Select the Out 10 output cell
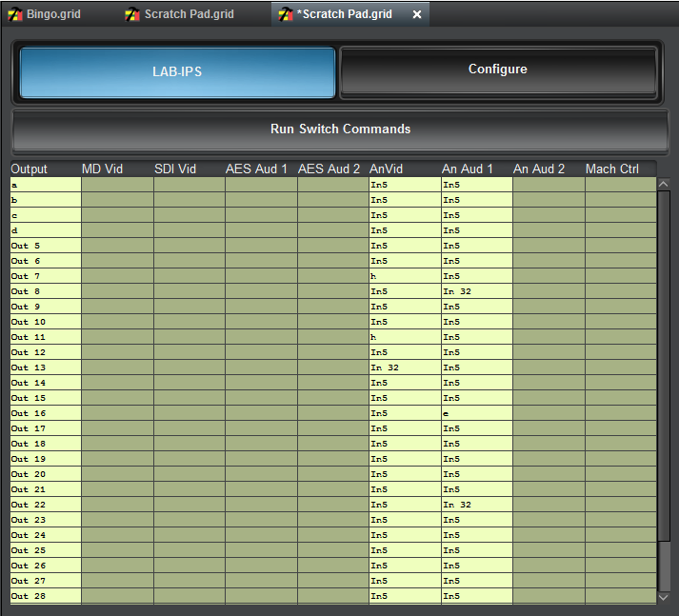The width and height of the screenshot is (679, 616). [46, 322]
